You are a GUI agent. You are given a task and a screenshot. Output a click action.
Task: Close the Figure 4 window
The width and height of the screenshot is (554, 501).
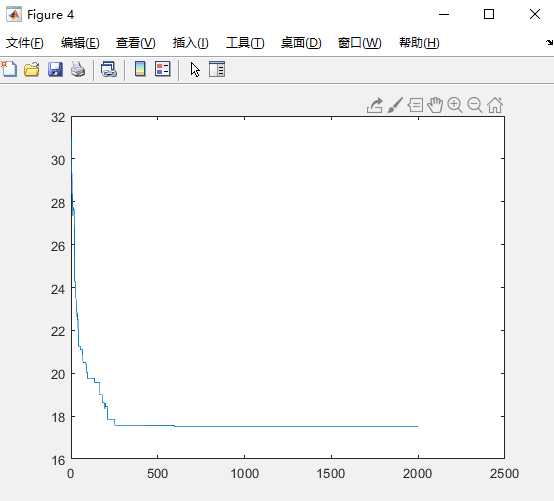point(535,14)
